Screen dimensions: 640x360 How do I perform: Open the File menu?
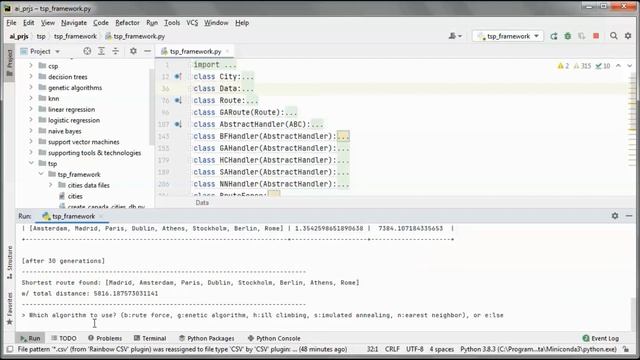tap(11, 23)
